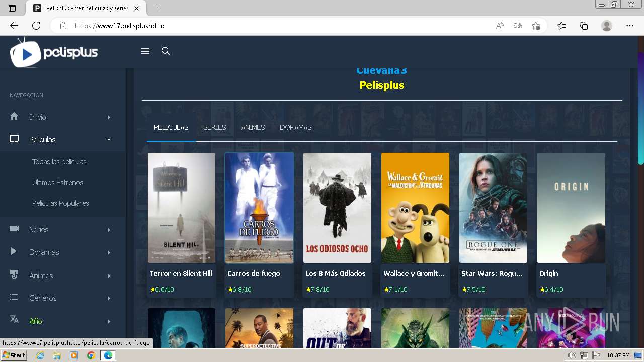Click the Inicio home icon
This screenshot has width=644, height=362.
tap(14, 116)
